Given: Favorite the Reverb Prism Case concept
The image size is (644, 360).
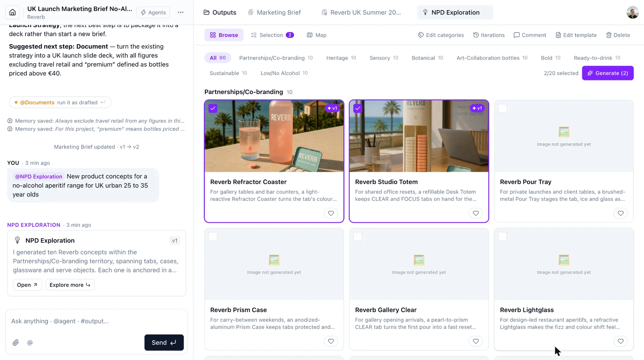Looking at the screenshot, I should (331, 341).
